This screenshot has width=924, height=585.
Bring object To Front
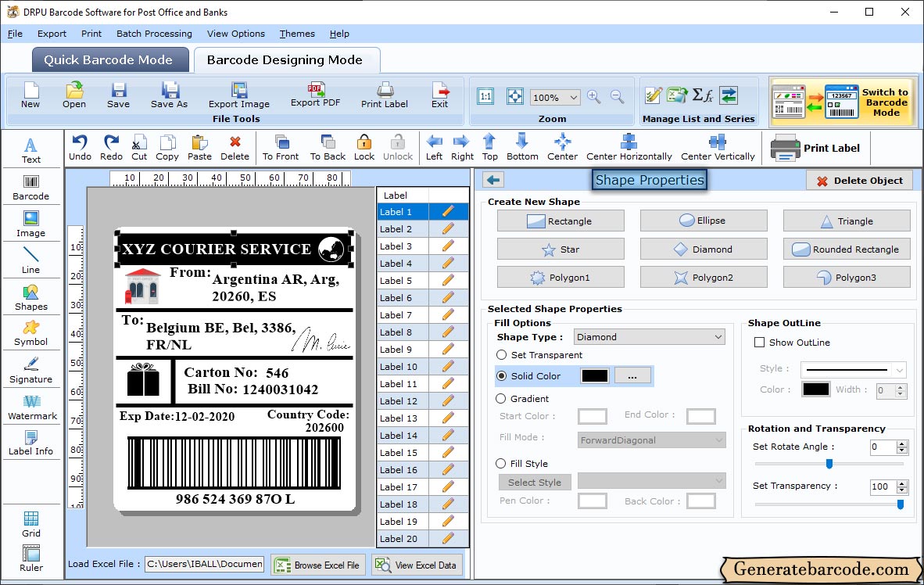(281, 148)
